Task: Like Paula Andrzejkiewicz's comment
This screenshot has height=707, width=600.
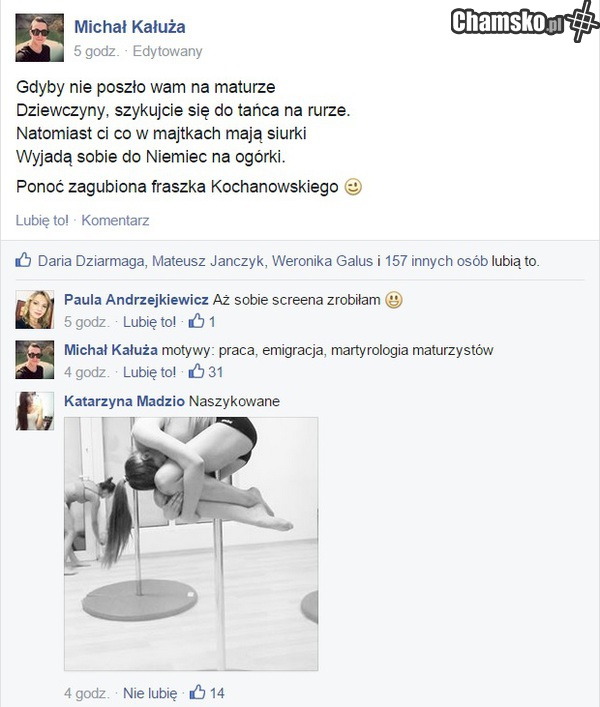Action: (150, 322)
